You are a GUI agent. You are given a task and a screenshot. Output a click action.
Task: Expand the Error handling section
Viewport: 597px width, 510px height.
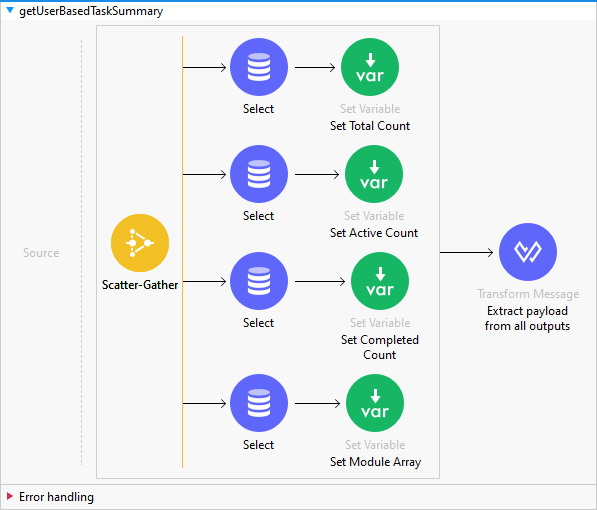coord(10,496)
